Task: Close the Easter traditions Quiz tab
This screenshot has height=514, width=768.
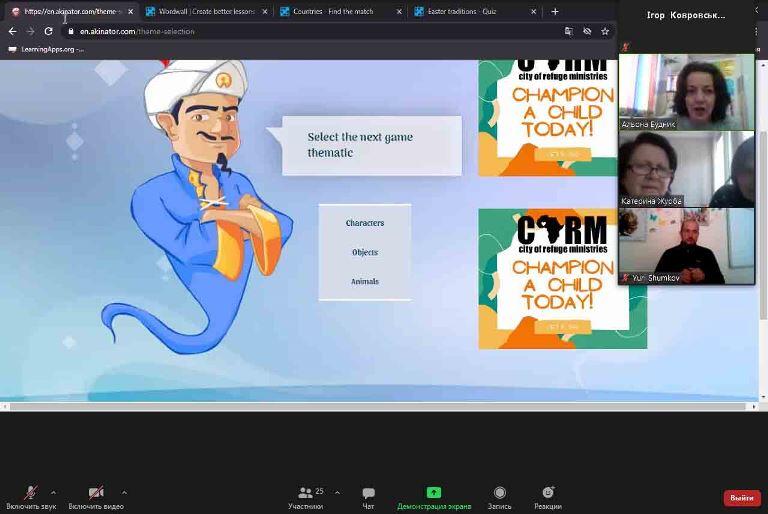Action: 533,11
